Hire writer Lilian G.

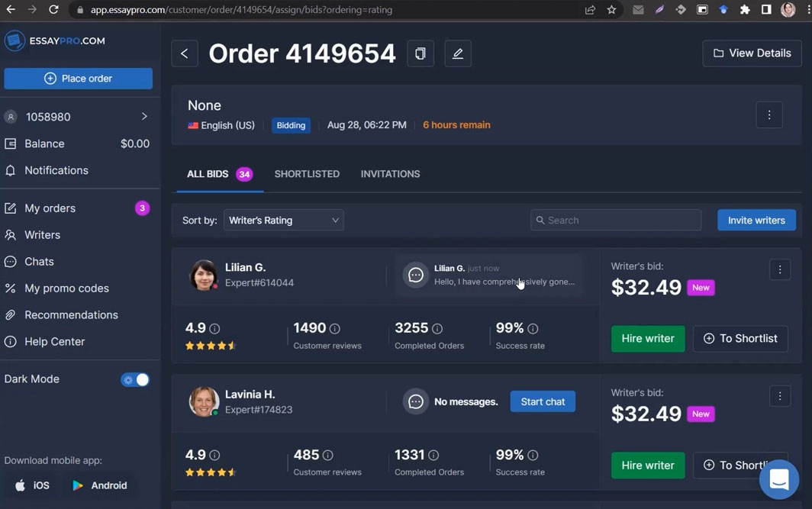(647, 339)
